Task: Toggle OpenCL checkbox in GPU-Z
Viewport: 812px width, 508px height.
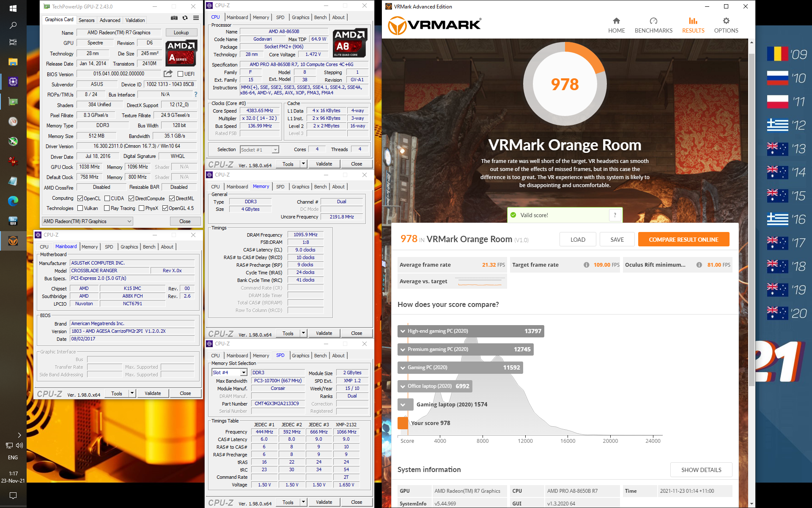Action: [x=80, y=199]
